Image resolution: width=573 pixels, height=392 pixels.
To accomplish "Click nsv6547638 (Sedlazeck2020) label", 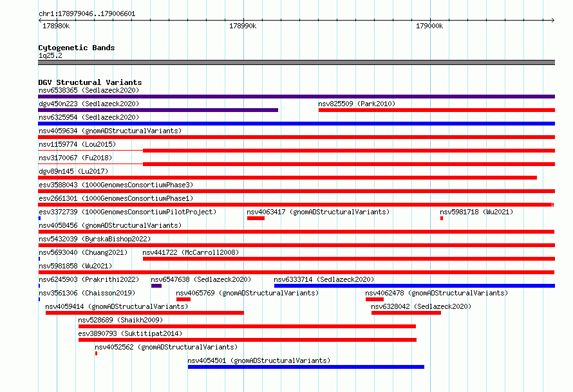I will pos(201,279).
